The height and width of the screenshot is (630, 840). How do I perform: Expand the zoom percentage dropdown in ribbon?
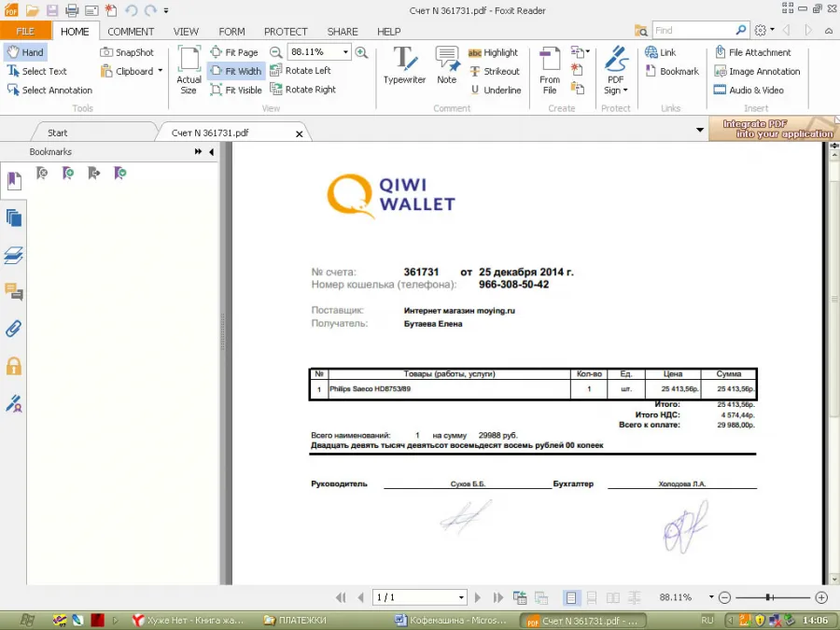[x=345, y=52]
